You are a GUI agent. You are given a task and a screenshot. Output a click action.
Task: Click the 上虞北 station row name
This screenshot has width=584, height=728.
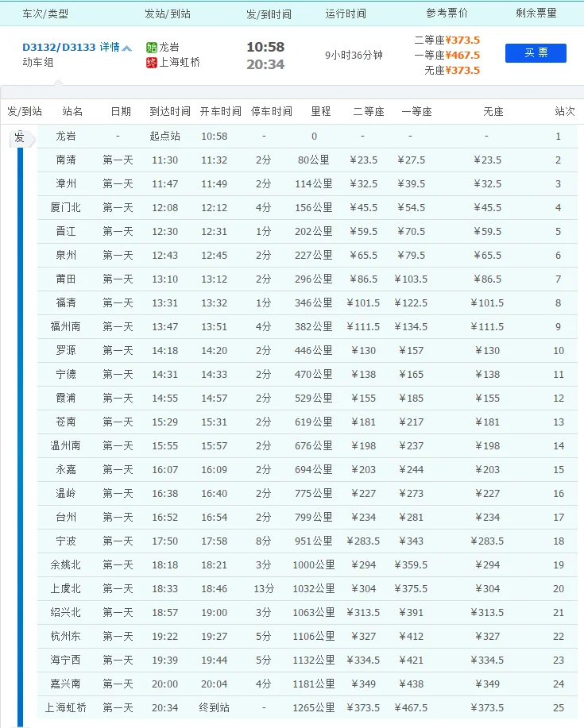[65, 589]
